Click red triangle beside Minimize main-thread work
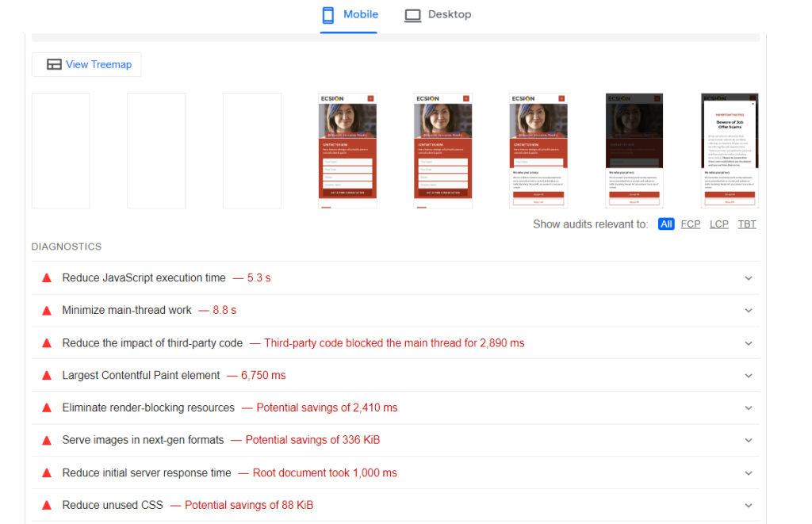Screen dimensions: 812x524 click(x=47, y=311)
